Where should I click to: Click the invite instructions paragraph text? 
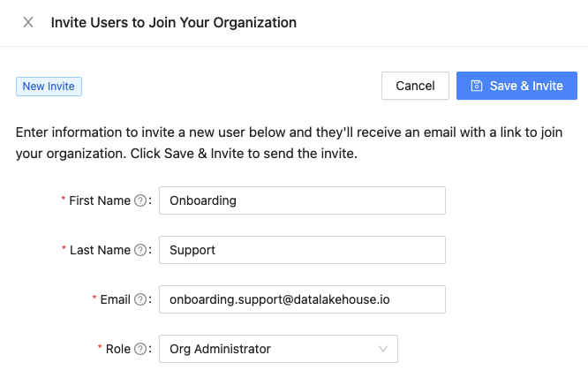tap(290, 142)
